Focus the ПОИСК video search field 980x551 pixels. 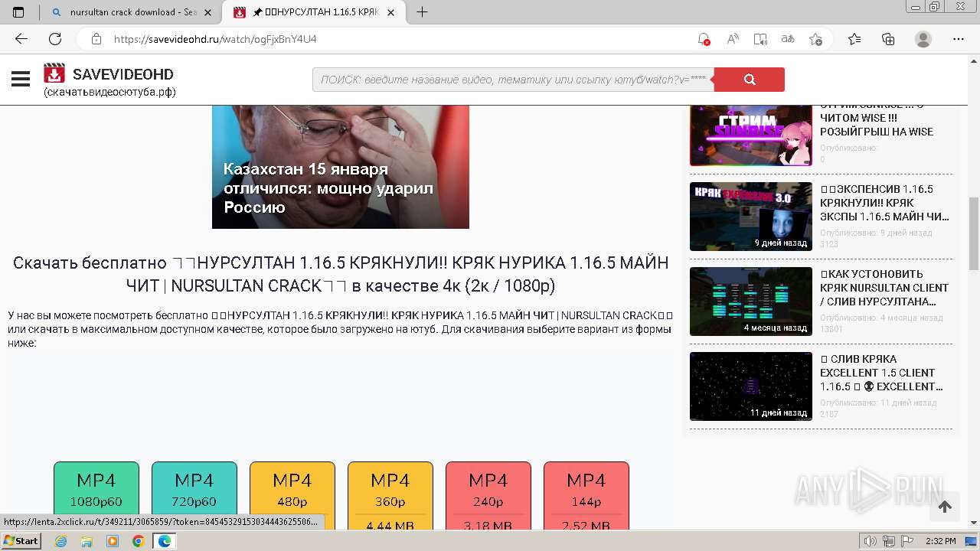pyautogui.click(x=513, y=80)
